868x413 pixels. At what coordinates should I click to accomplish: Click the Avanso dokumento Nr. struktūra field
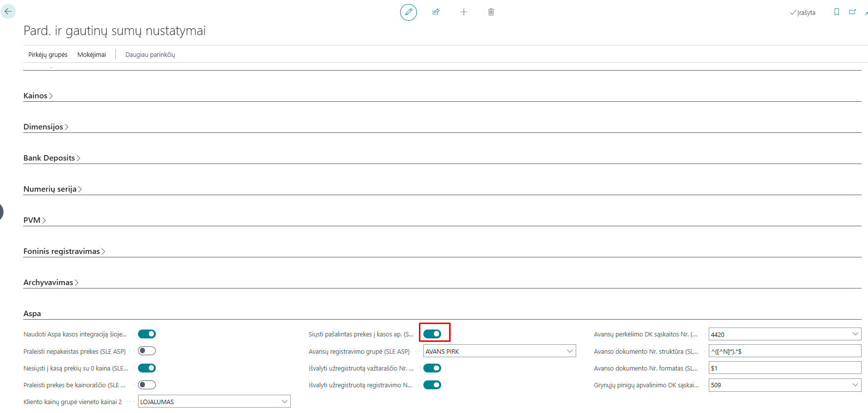785,351
